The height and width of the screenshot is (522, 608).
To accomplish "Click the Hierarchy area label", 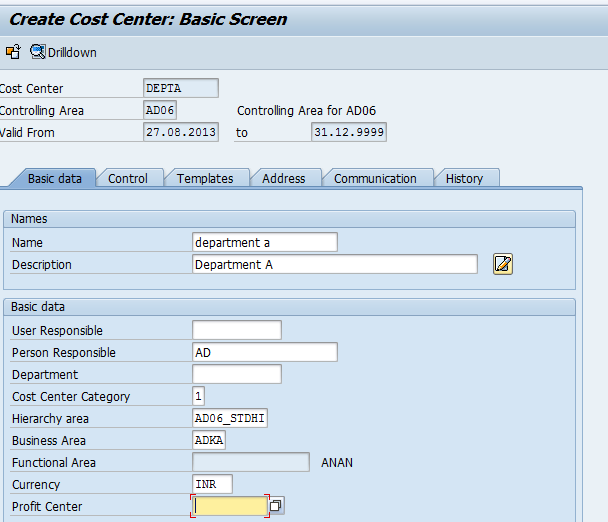I will click(x=50, y=419).
